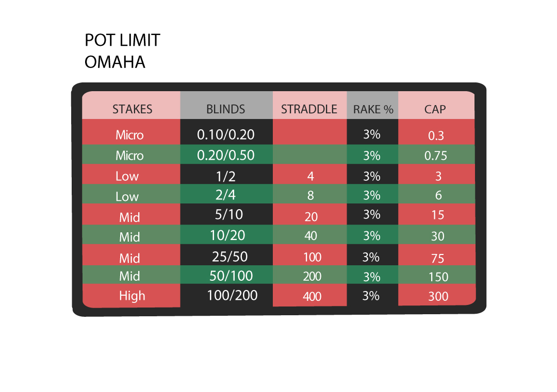Click the 400 straddle value
The width and height of the screenshot is (557, 392).
[312, 296]
